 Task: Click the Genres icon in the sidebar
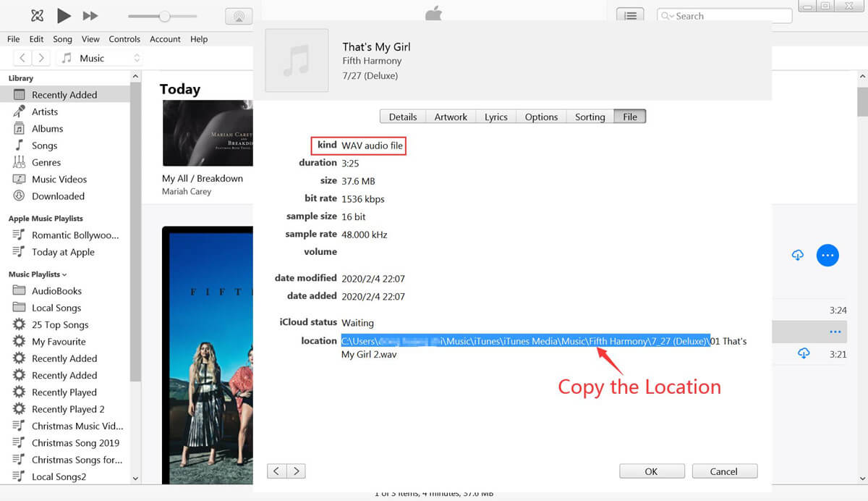[19, 162]
